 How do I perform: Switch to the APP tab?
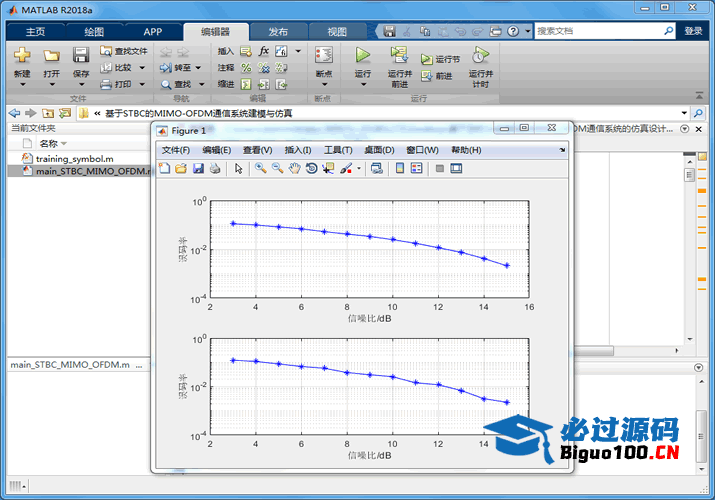click(x=153, y=31)
